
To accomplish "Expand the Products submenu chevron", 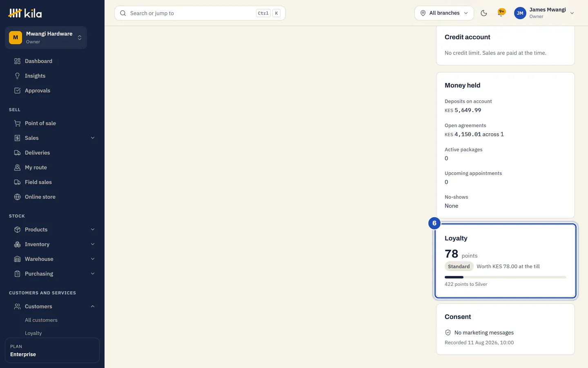I will [x=93, y=230].
